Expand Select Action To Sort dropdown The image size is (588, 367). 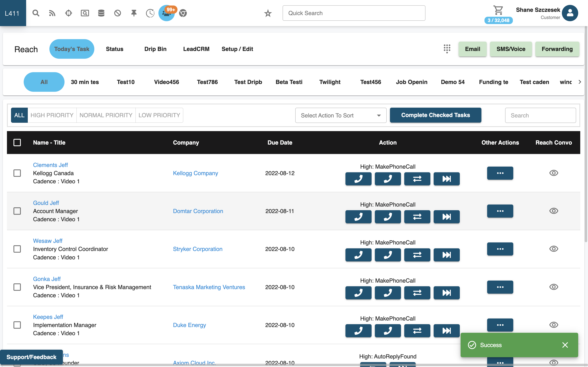pyautogui.click(x=341, y=115)
